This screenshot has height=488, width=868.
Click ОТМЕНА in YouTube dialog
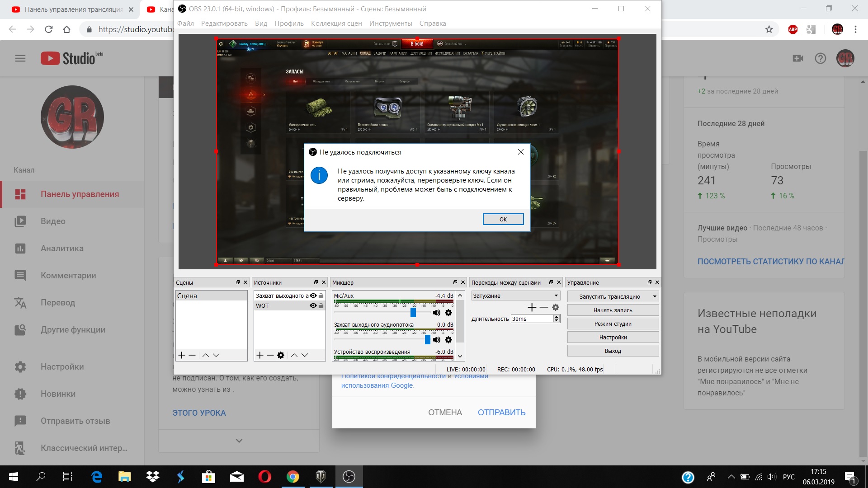pyautogui.click(x=445, y=413)
